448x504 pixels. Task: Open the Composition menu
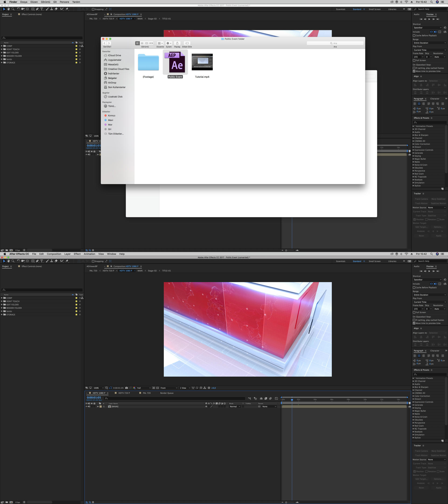[54, 254]
